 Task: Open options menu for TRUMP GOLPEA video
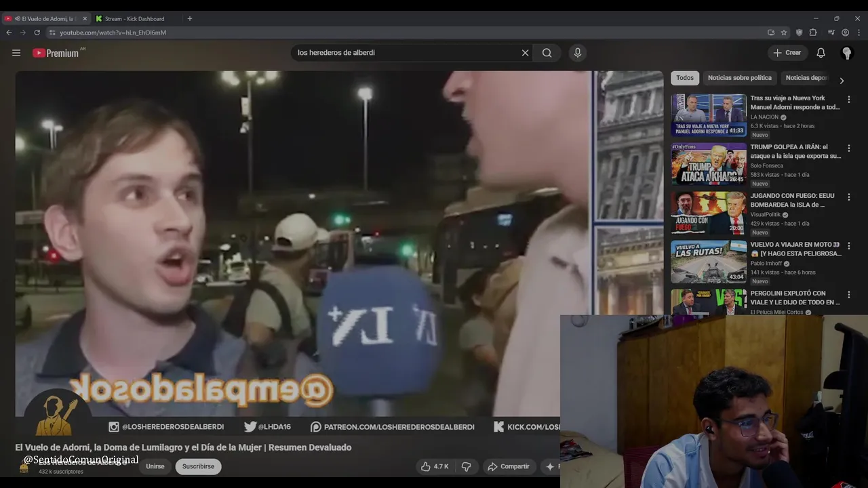coord(848,148)
